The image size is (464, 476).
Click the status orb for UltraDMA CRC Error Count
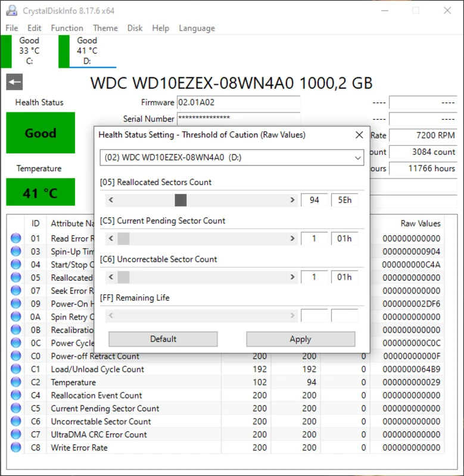(x=16, y=435)
